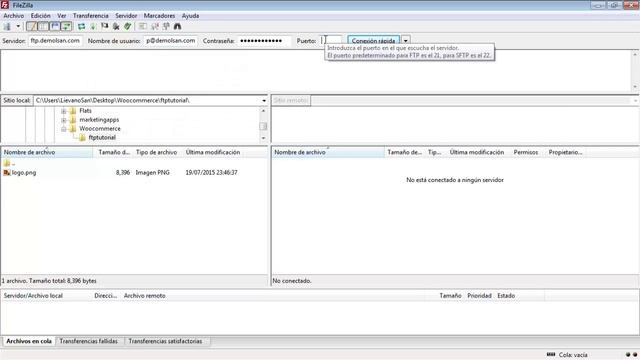Open the Site Manager dropdown arrow
The width and height of the screenshot is (640, 360).
coord(18,27)
